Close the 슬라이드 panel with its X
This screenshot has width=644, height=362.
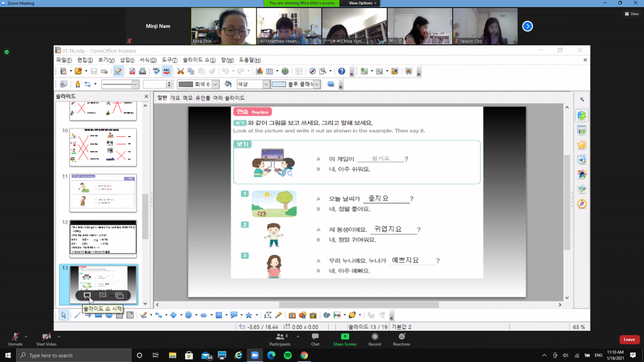[146, 96]
